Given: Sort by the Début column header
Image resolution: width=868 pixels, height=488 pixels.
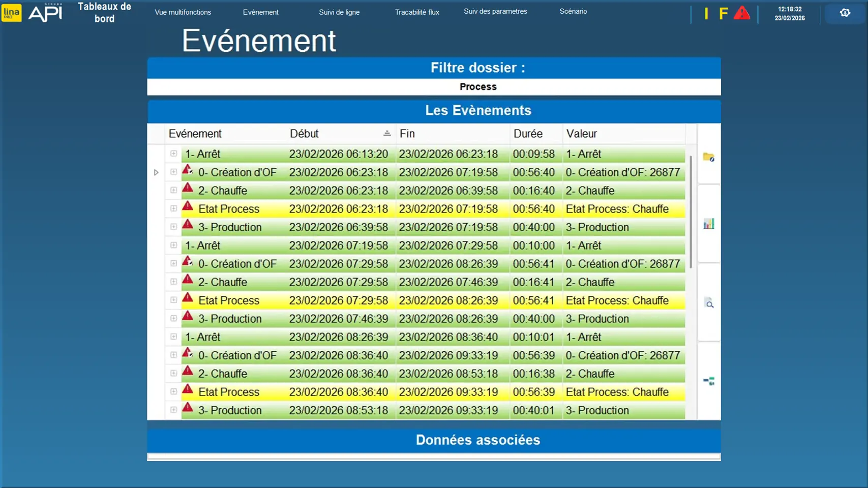Looking at the screenshot, I should coord(304,134).
